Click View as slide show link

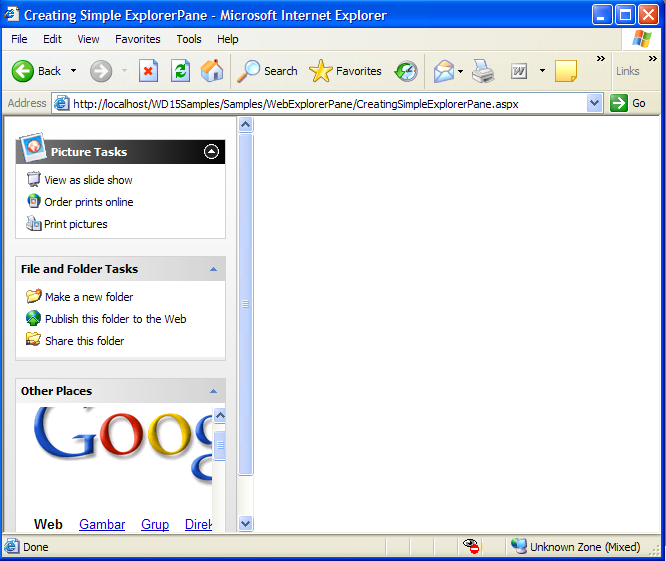(x=88, y=180)
